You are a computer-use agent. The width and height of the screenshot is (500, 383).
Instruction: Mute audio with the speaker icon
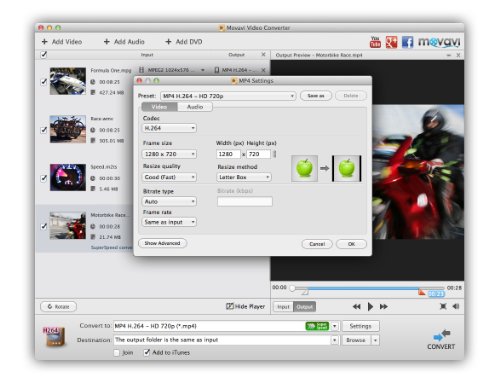click(x=456, y=306)
